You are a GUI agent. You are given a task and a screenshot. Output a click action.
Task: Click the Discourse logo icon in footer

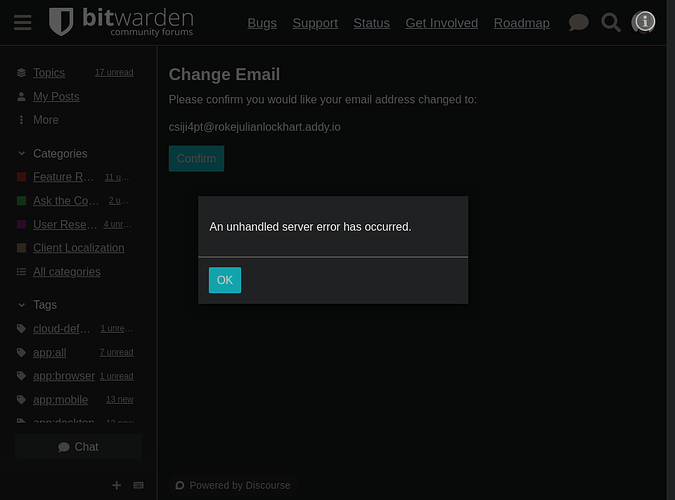click(x=180, y=485)
